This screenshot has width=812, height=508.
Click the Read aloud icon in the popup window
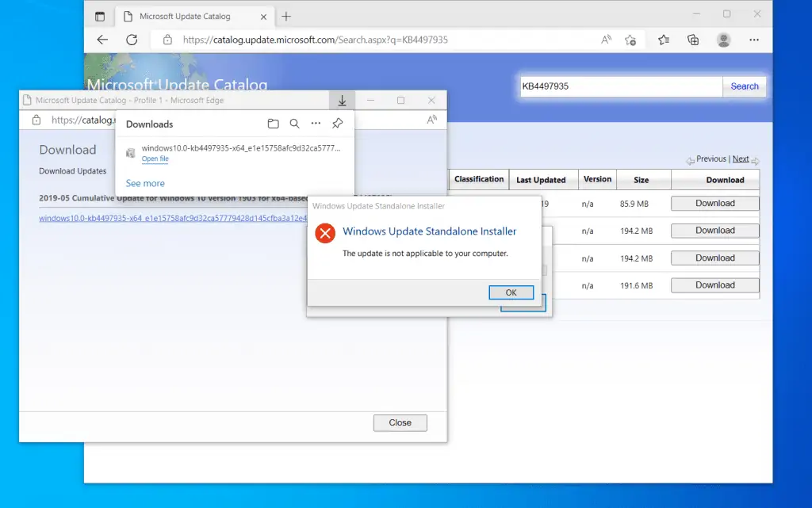pyautogui.click(x=431, y=120)
